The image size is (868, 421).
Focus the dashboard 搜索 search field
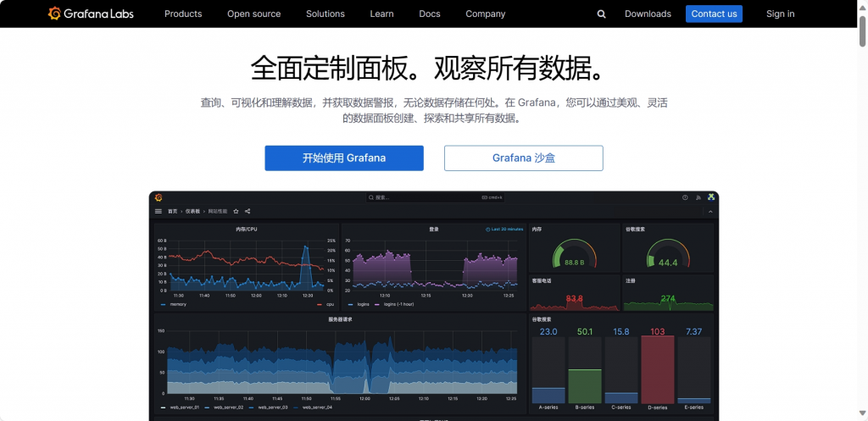click(x=435, y=197)
